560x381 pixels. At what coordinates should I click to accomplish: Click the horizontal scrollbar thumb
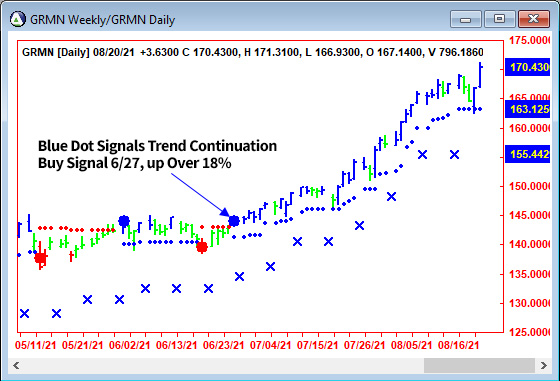[479, 365]
